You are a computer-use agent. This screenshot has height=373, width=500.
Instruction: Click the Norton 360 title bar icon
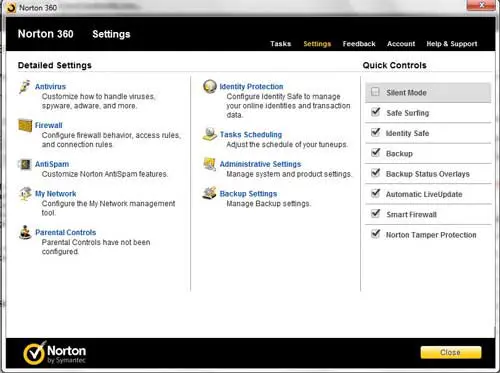[11, 8]
